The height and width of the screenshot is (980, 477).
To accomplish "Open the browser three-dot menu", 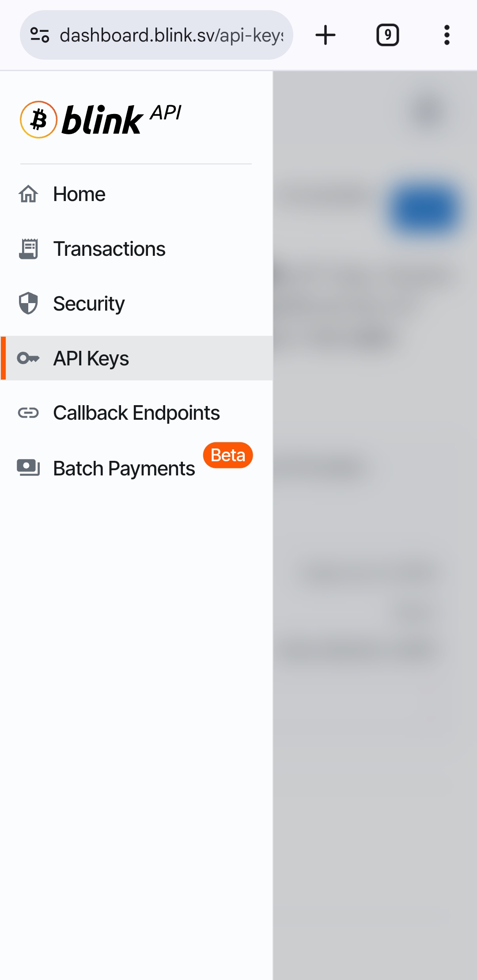I will click(x=447, y=35).
